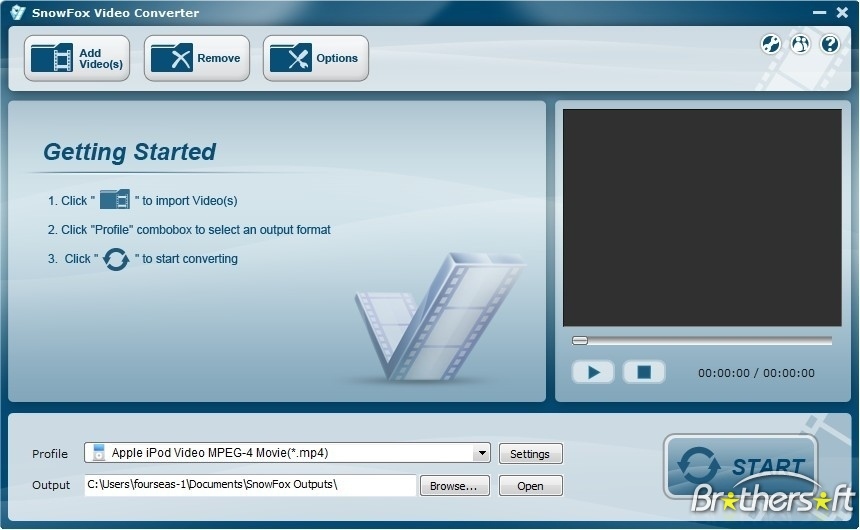This screenshot has height=530, width=860.
Task: Open the output folder
Action: point(530,486)
